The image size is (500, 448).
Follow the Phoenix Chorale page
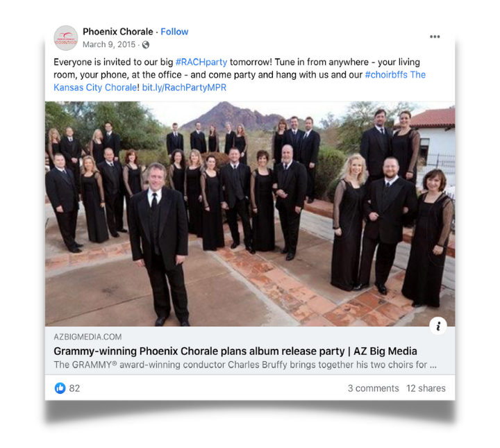click(x=174, y=31)
